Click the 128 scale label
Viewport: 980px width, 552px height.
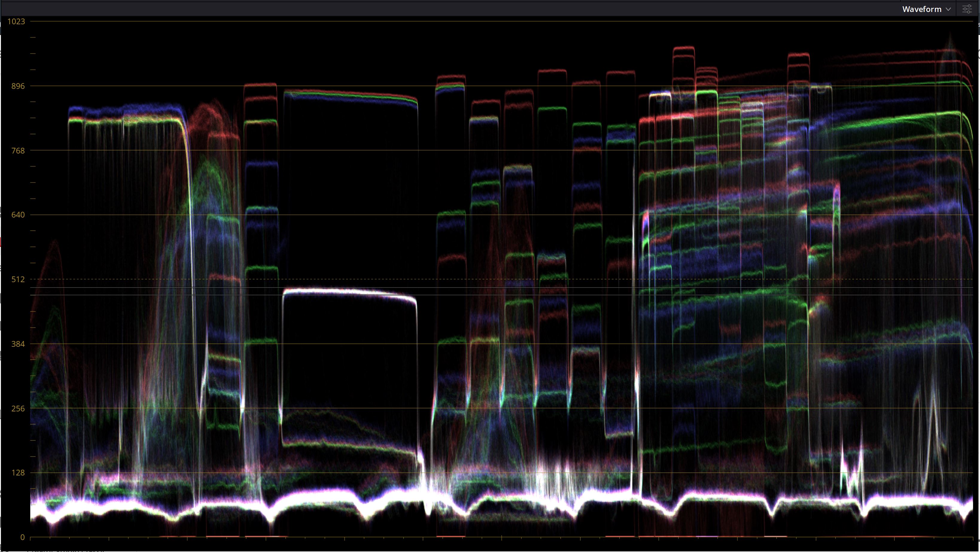tap(18, 473)
